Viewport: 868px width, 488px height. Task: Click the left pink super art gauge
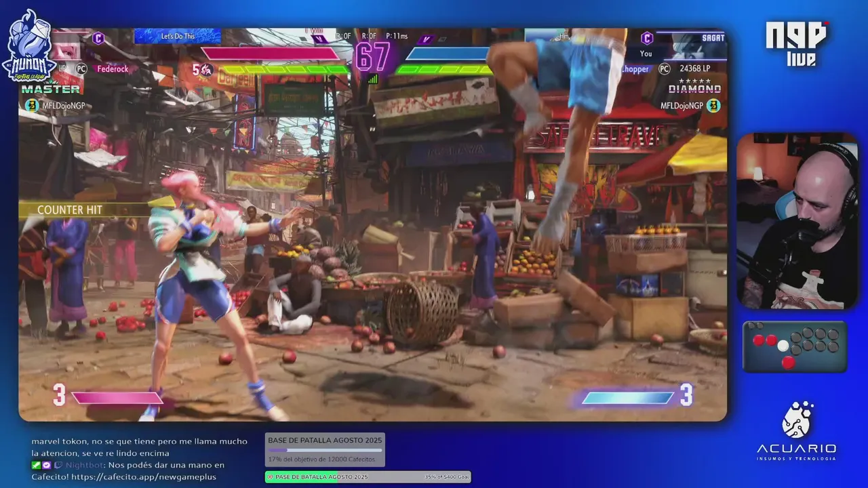117,398
